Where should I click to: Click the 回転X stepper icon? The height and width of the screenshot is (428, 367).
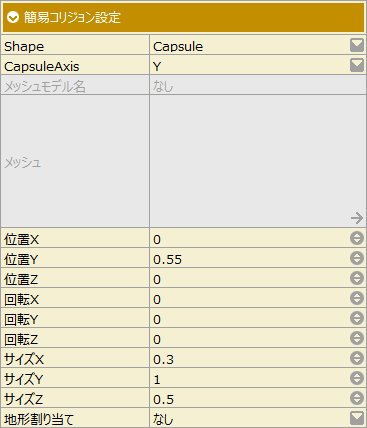coord(357,298)
